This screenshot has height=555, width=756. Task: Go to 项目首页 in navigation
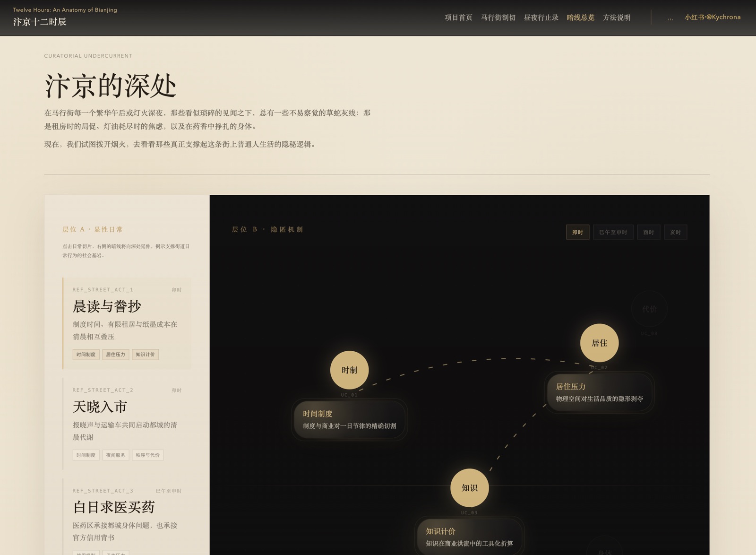coord(458,17)
